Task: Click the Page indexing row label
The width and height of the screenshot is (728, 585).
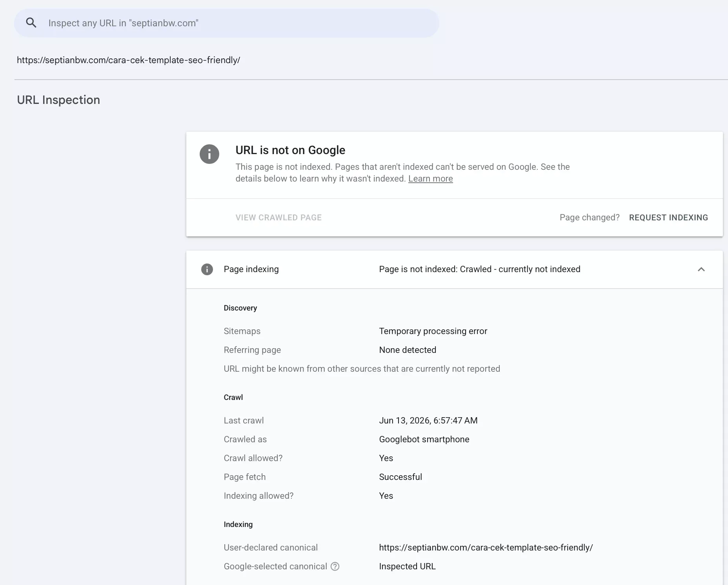Action: pyautogui.click(x=251, y=269)
